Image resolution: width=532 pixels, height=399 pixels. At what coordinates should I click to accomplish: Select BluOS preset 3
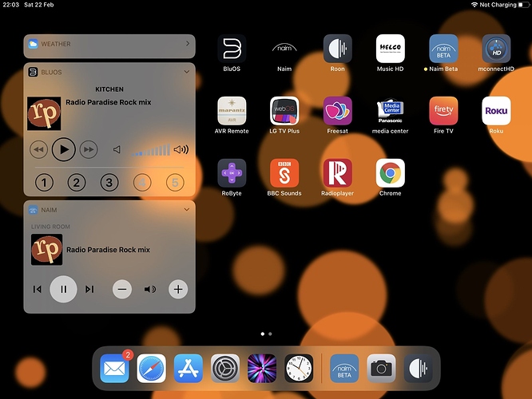109,183
